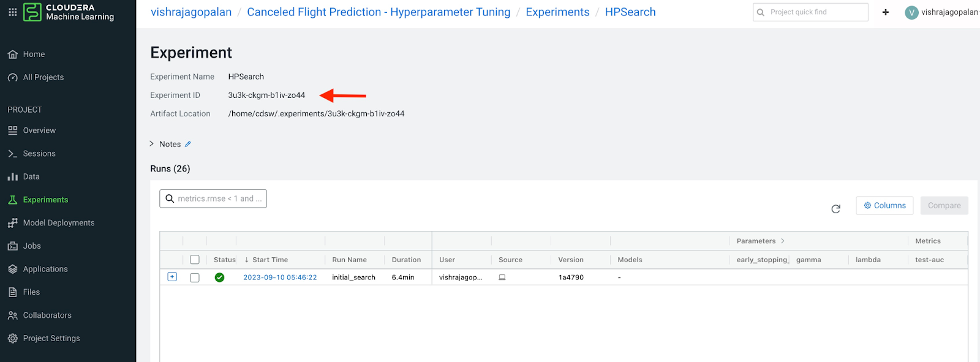Open the Columns settings button

(884, 206)
